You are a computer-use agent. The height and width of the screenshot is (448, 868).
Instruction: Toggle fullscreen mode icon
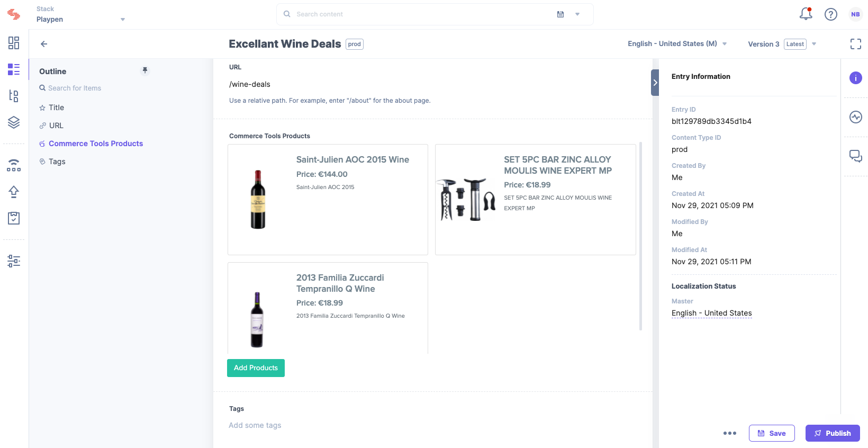[x=855, y=44]
